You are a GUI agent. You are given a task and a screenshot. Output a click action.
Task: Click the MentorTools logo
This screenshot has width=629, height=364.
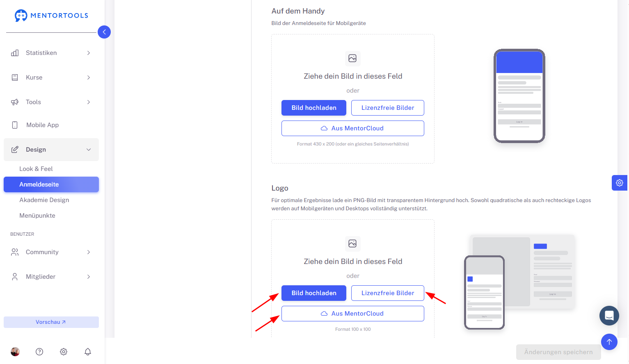(51, 16)
